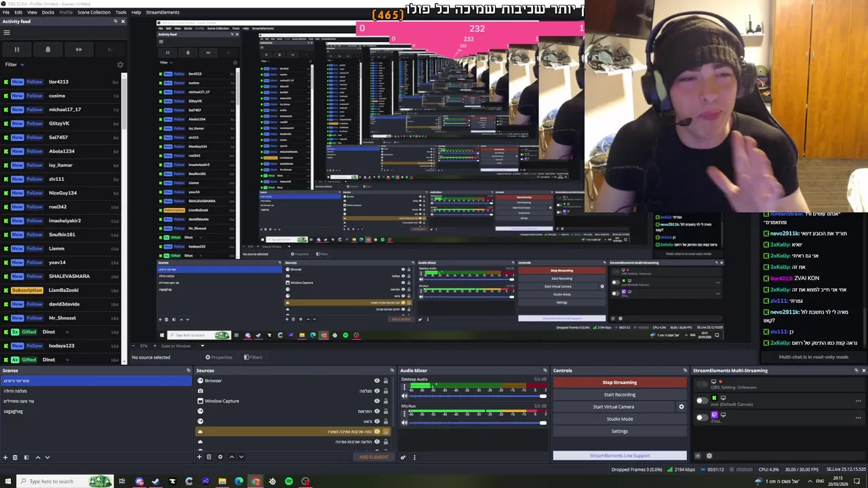Image resolution: width=868 pixels, height=488 pixels.
Task: Adjust Desktop Audio volume slider
Action: pyautogui.click(x=477, y=396)
